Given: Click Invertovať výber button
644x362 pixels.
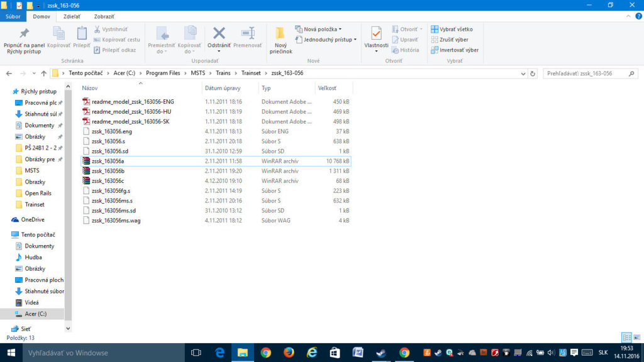Looking at the screenshot, I should point(455,50).
